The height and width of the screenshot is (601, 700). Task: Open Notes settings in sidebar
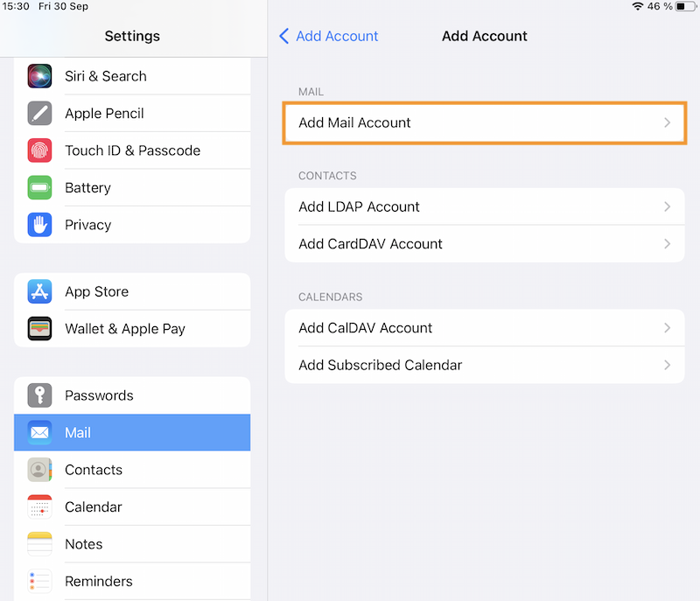(x=132, y=544)
